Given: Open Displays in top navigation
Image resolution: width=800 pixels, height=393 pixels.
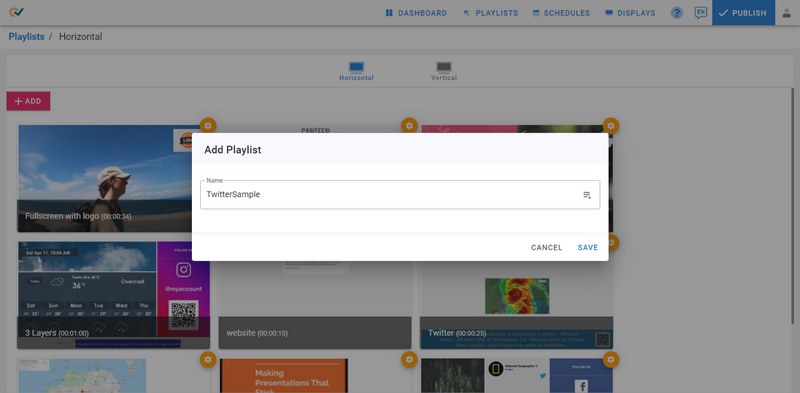Looking at the screenshot, I should (630, 13).
